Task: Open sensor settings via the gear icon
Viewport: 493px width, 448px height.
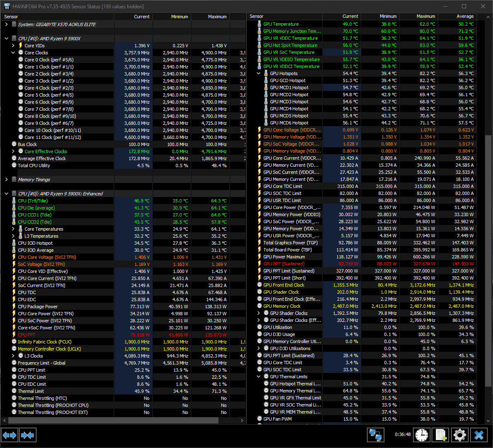Action: coord(460,436)
